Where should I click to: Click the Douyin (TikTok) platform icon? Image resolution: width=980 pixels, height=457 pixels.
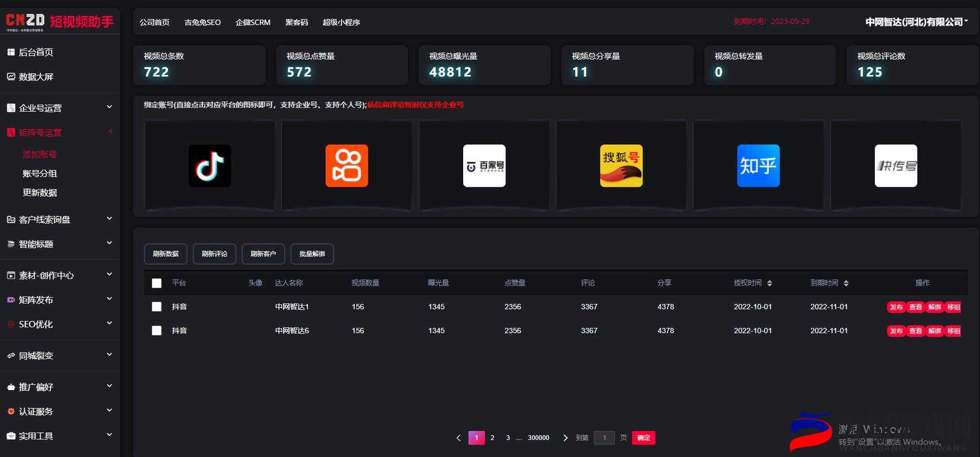point(210,166)
